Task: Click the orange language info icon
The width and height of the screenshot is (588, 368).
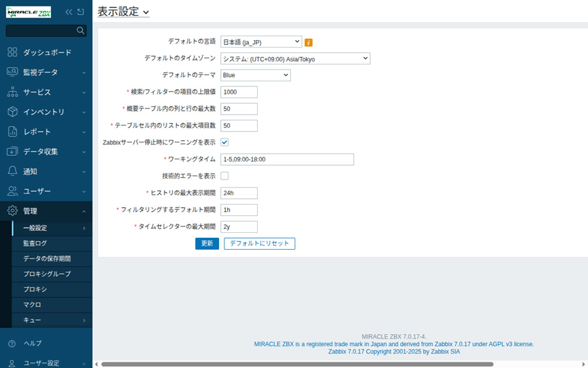Action: click(308, 43)
